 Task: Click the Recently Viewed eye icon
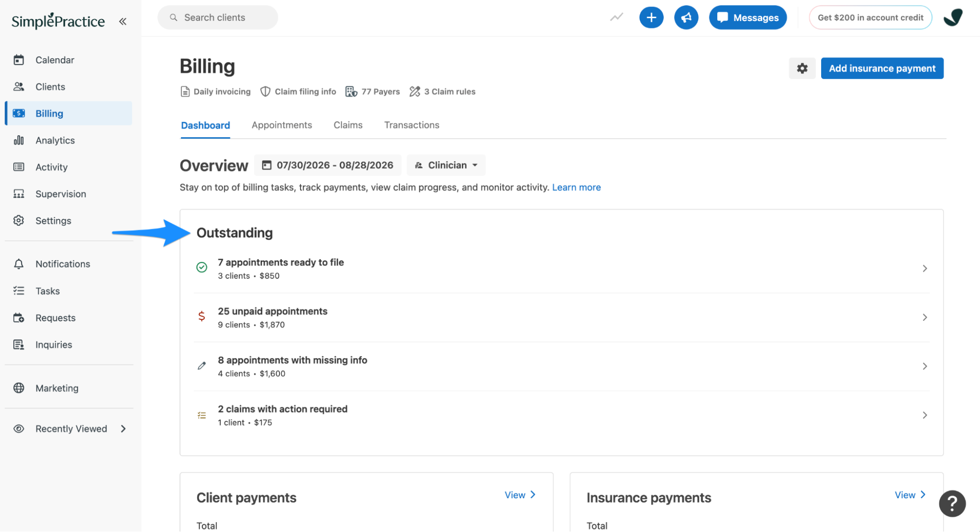(x=19, y=429)
